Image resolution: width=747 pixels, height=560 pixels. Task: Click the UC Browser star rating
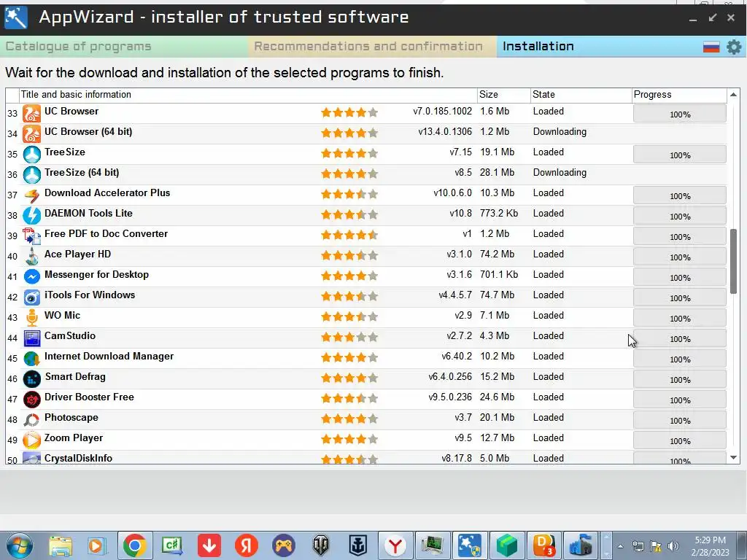349,112
